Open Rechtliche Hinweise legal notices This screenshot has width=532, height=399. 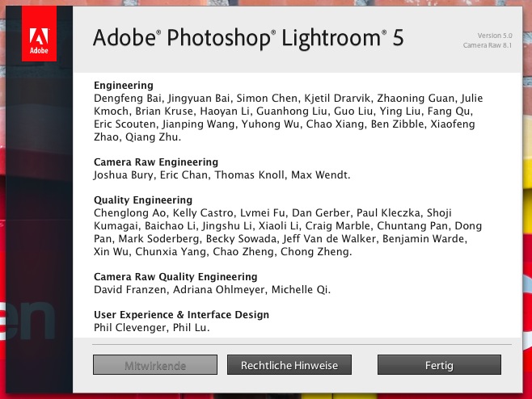point(289,366)
